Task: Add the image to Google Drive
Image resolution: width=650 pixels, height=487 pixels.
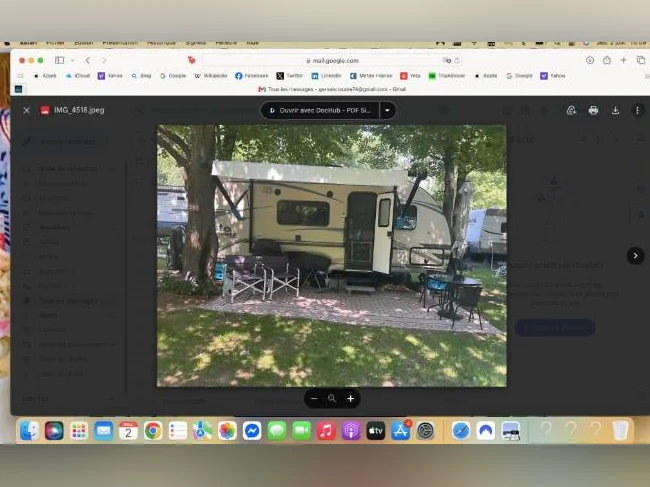Action: 571,110
